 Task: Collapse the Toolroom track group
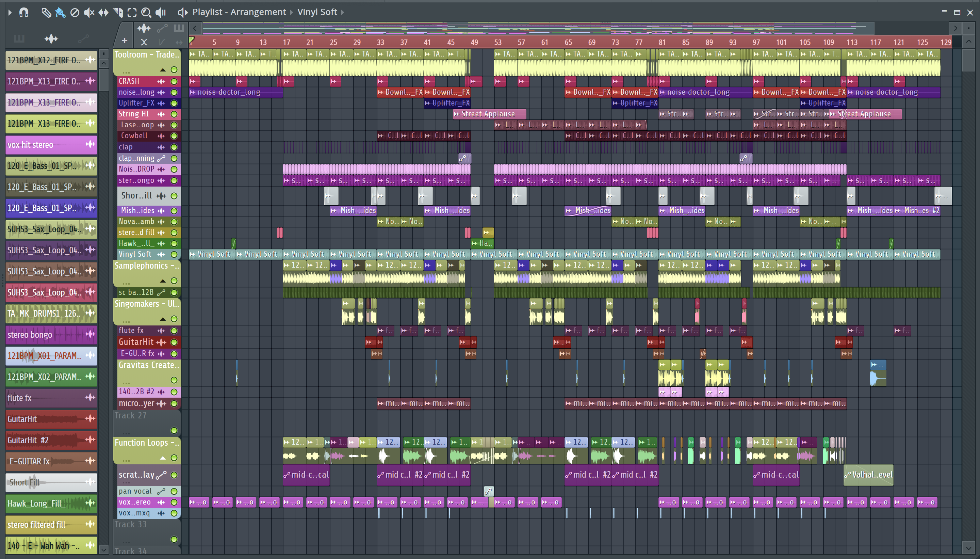coord(163,70)
